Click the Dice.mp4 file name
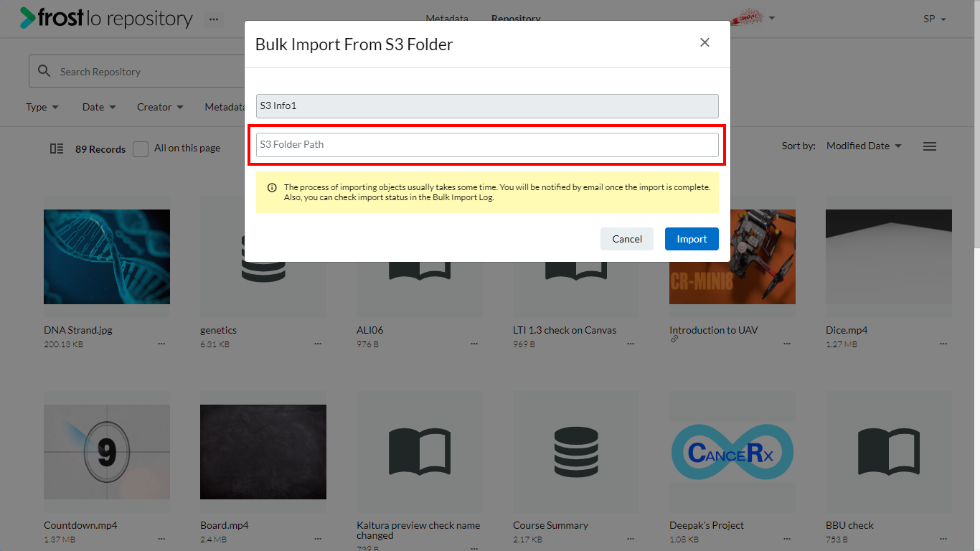Screen dimensions: 980x551 847,330
